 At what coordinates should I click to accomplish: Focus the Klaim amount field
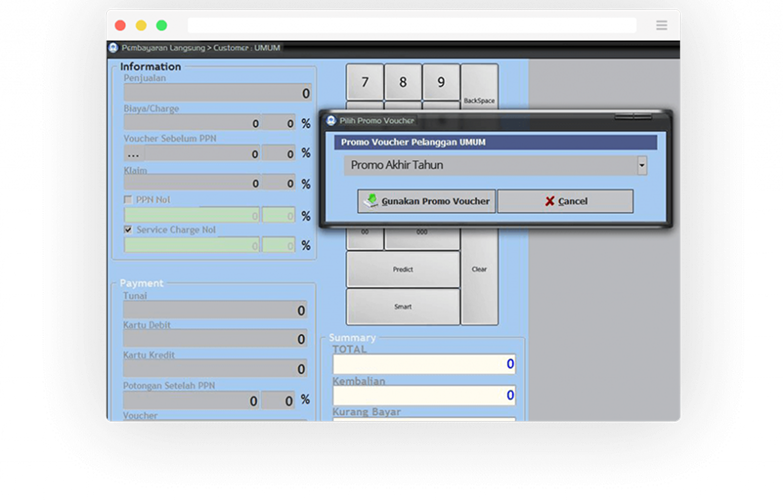[x=192, y=183]
